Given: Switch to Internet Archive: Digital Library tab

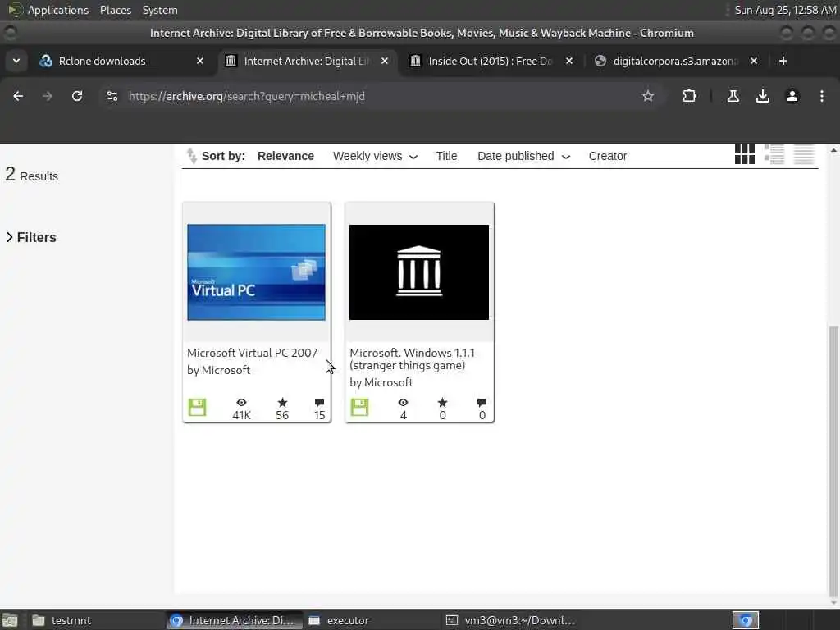Looking at the screenshot, I should coord(305,61).
